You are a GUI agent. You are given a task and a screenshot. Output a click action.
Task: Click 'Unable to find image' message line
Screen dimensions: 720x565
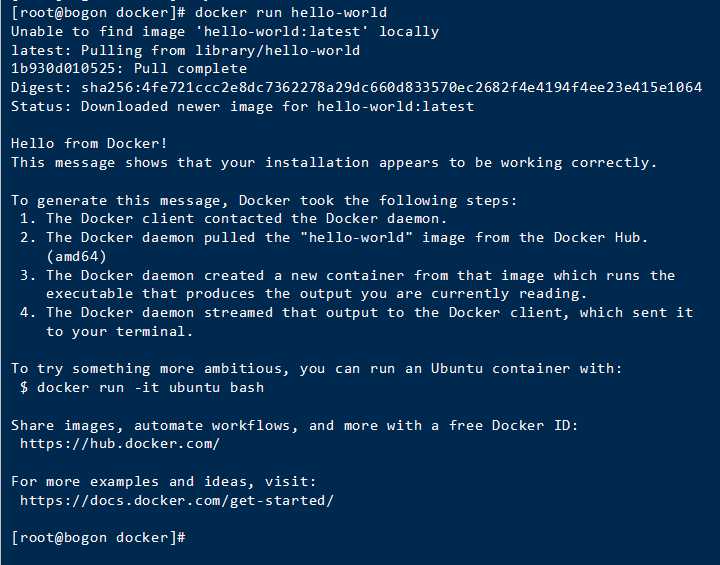225,31
